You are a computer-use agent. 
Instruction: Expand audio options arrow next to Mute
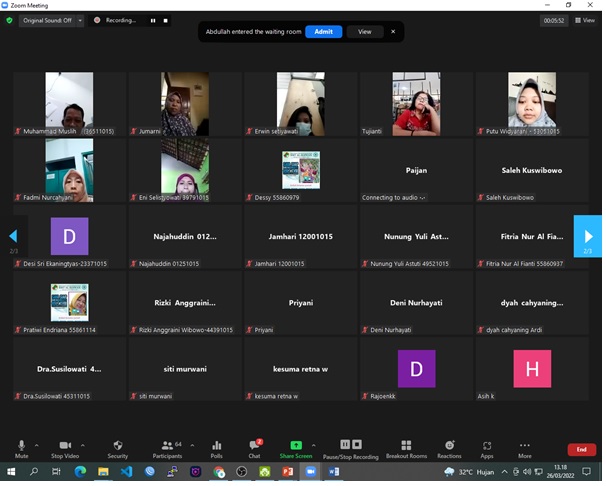37,445
